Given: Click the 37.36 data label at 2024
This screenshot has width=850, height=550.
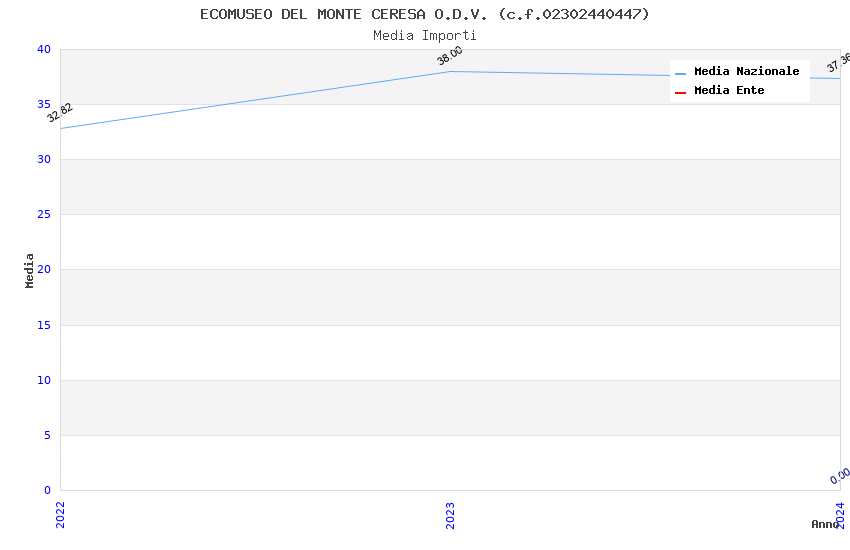Looking at the screenshot, I should click(x=839, y=62).
